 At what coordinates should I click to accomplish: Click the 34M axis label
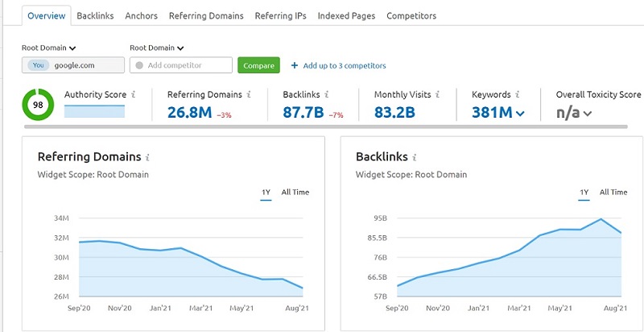[61, 218]
